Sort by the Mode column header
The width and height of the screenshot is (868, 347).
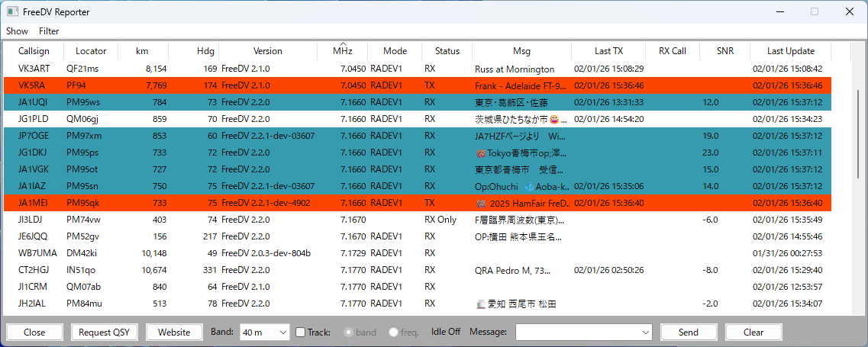[395, 51]
